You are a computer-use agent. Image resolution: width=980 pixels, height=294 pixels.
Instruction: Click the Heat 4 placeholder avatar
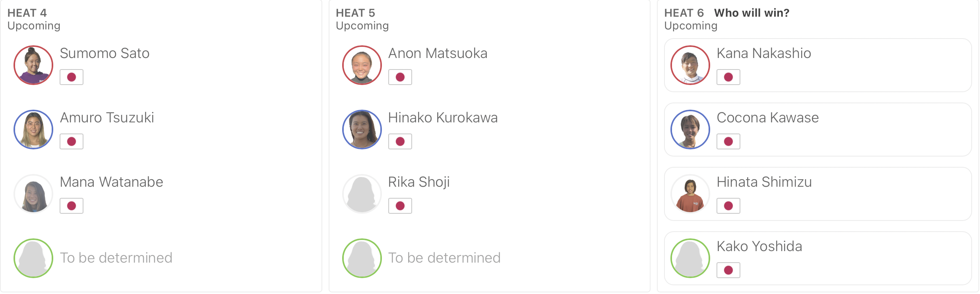[x=33, y=258]
